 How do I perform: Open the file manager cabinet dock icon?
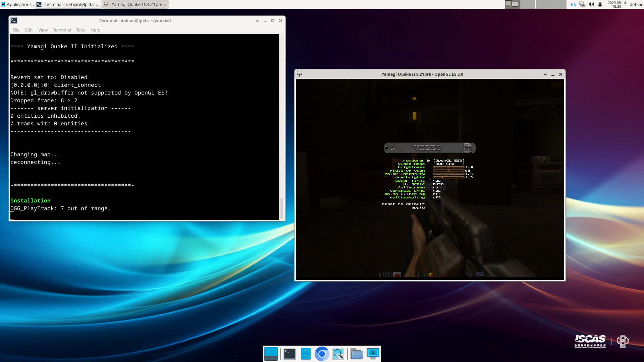(x=306, y=354)
